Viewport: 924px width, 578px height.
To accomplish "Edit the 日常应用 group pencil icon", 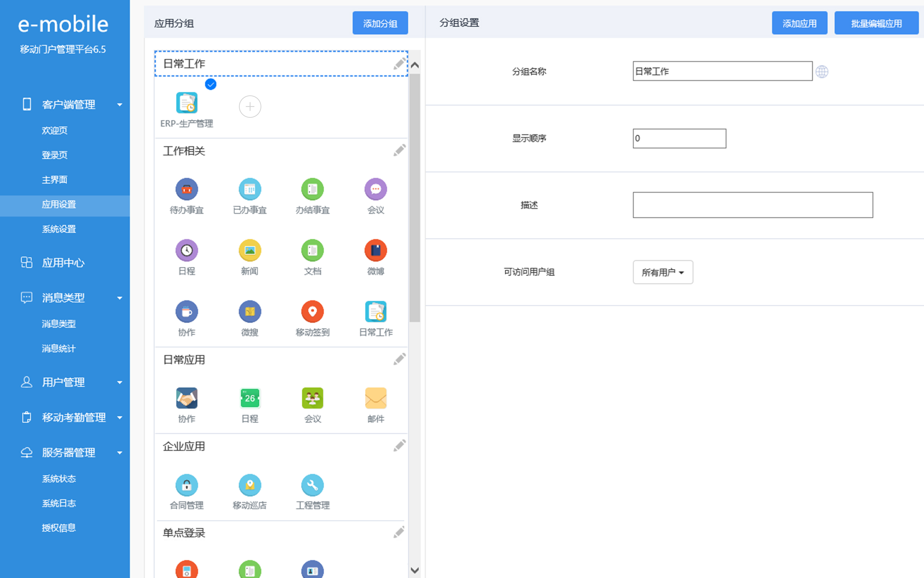I will pos(400,359).
